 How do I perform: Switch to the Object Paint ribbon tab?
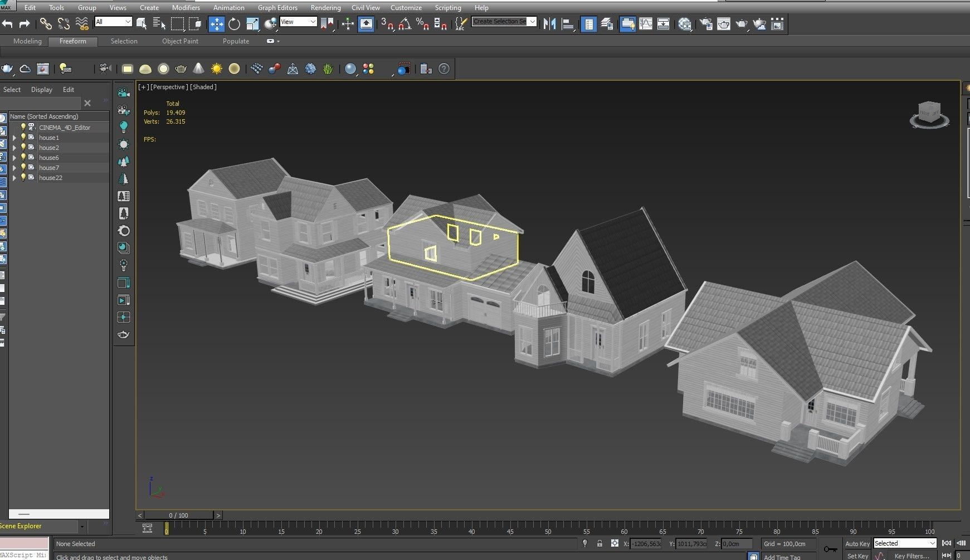180,41
